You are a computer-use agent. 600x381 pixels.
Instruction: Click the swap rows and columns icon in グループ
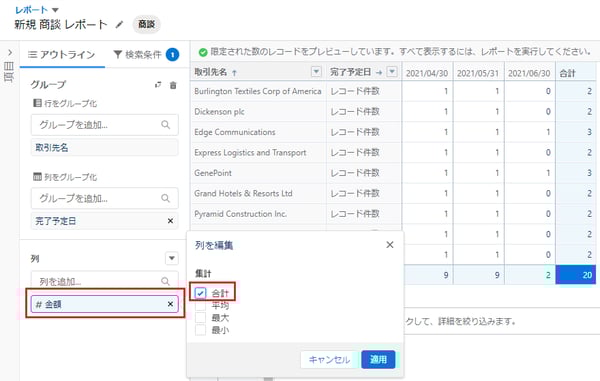158,85
